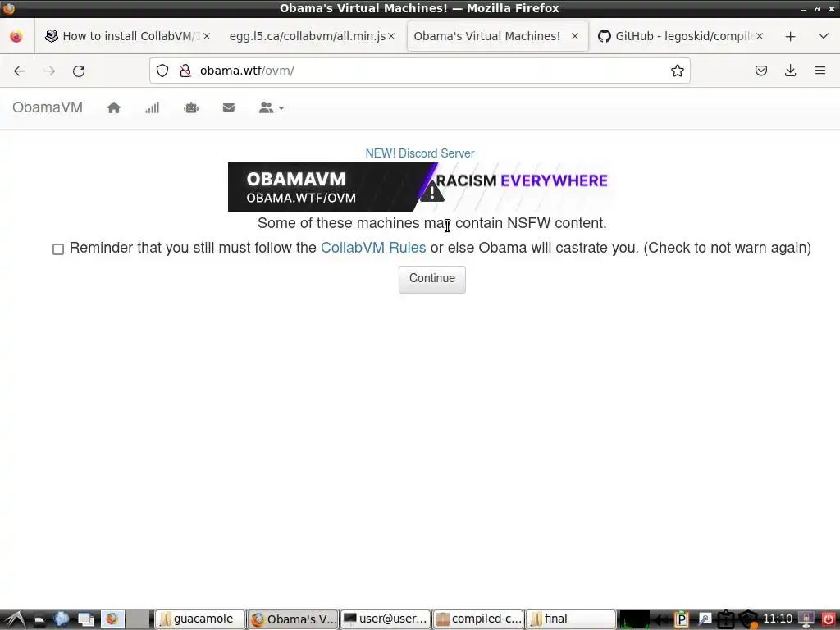Open the final folder taskbar window
The height and width of the screenshot is (630, 840).
point(571,619)
